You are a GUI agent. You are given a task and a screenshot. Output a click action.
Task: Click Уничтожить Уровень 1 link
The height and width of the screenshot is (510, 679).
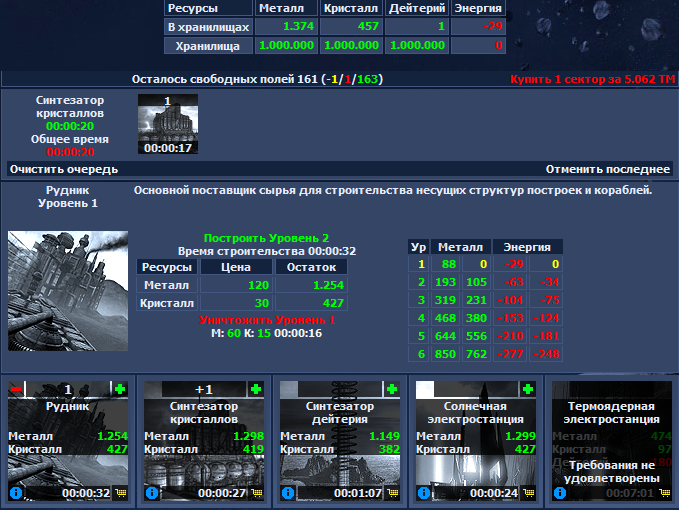267,320
